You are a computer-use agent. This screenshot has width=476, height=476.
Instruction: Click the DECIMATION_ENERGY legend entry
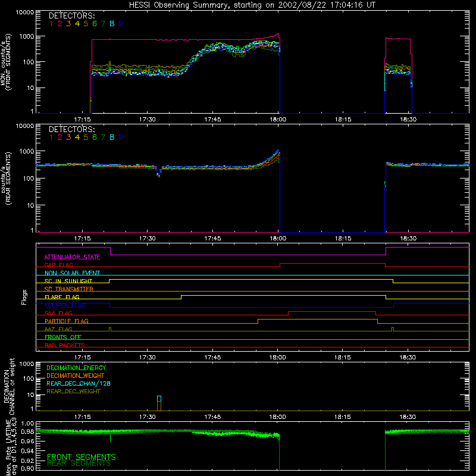tap(76, 368)
